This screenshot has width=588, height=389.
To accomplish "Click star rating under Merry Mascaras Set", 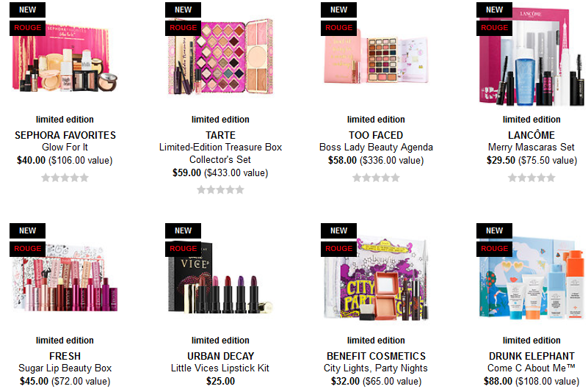I will (531, 178).
